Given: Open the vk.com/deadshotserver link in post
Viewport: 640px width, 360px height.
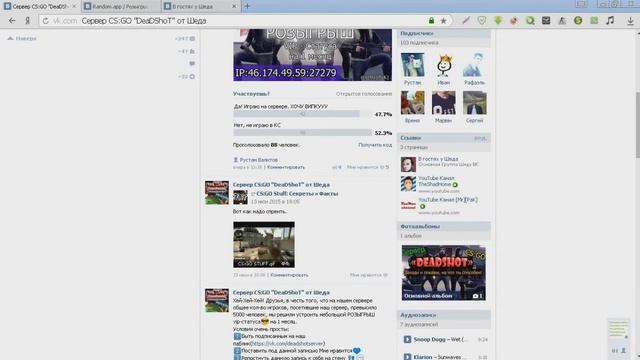Looking at the screenshot, I should (287, 343).
